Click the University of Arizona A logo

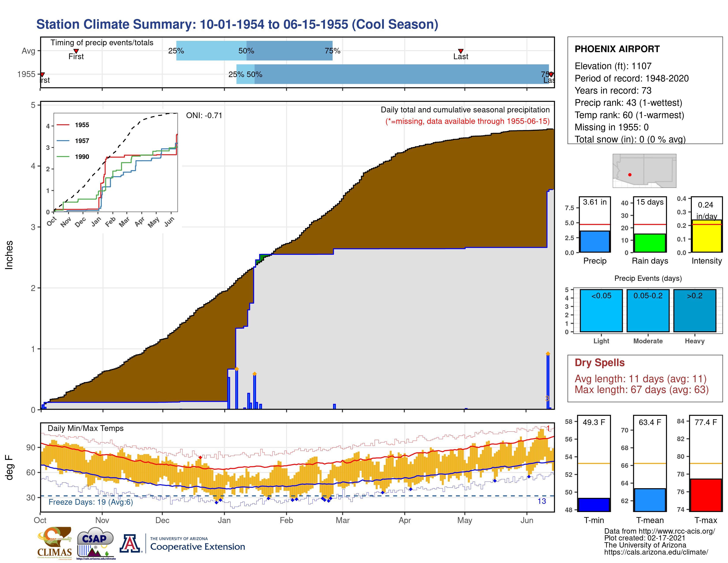[x=130, y=543]
